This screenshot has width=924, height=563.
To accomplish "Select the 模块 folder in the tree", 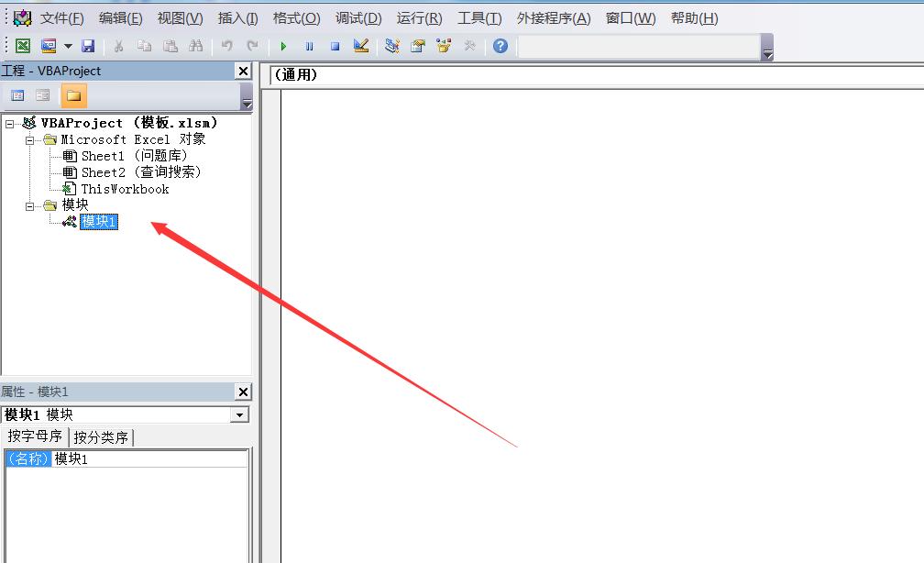I will [75, 204].
